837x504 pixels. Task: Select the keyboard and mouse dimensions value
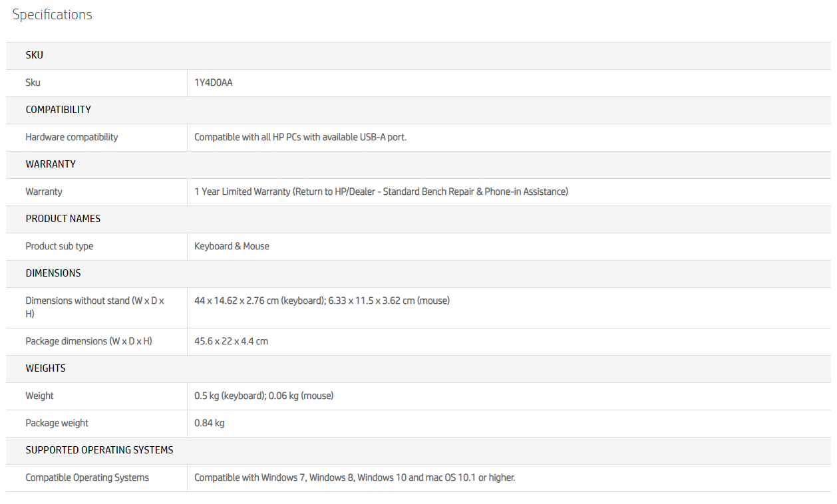click(x=321, y=301)
